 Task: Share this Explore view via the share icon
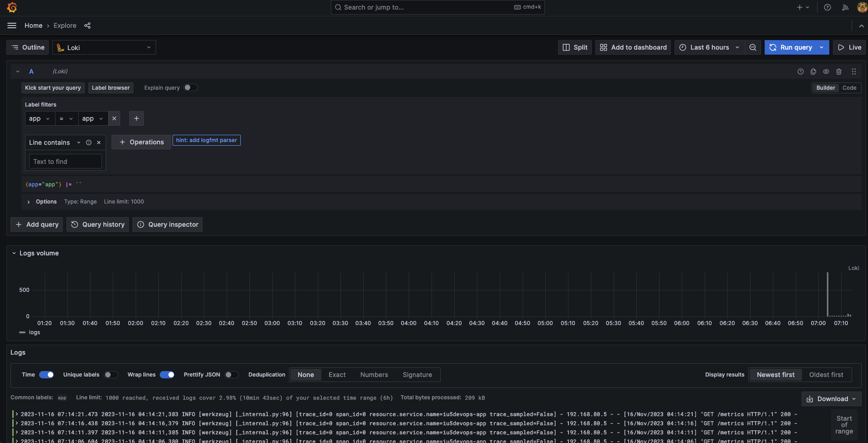[87, 25]
